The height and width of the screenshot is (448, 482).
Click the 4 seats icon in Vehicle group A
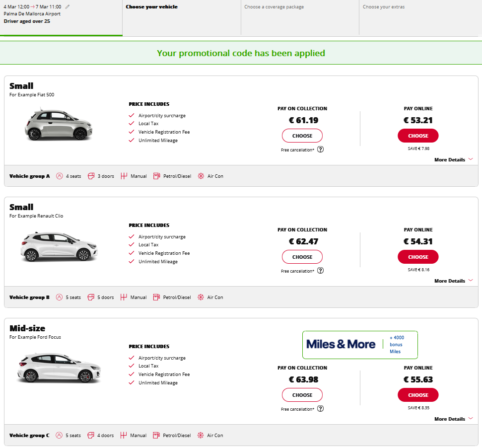coord(60,176)
